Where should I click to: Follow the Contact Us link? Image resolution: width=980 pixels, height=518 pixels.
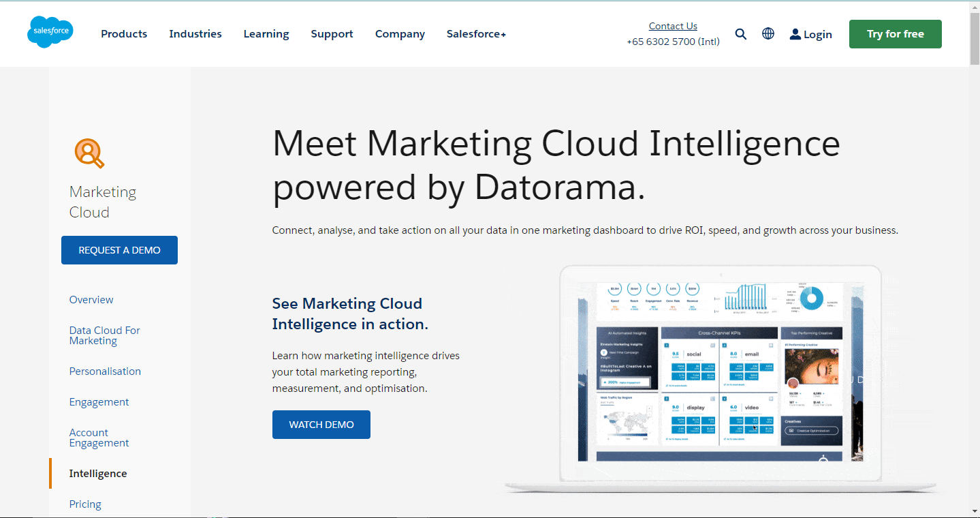[x=673, y=26]
